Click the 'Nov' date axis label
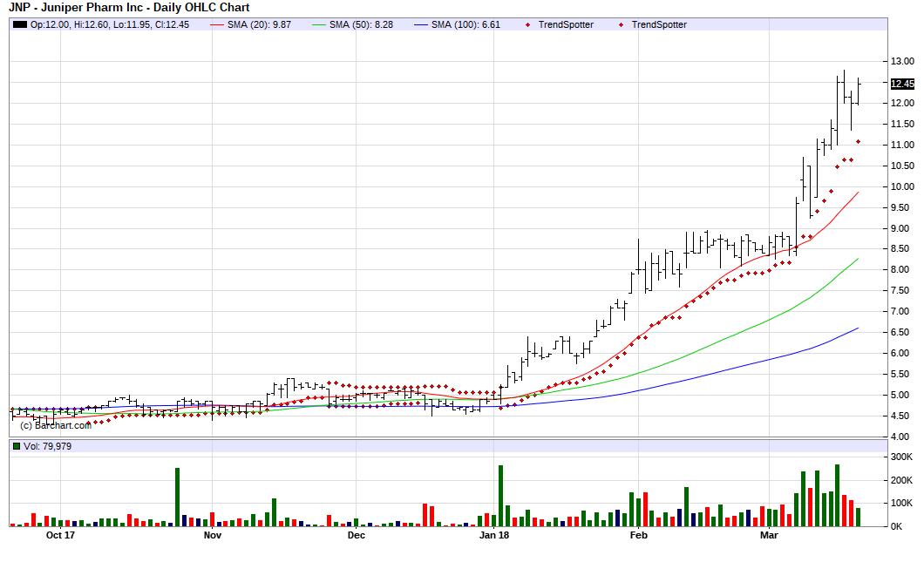 pyautogui.click(x=212, y=536)
